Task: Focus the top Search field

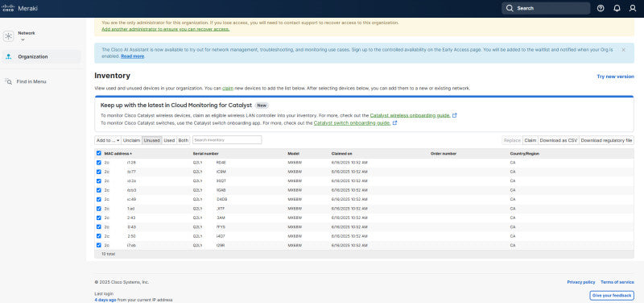Action: [546, 8]
